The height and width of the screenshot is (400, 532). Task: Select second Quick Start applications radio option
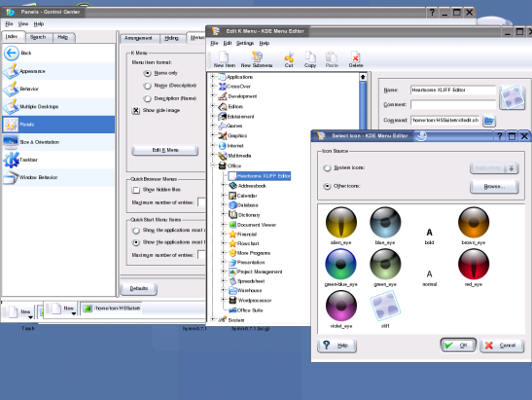pyautogui.click(x=136, y=242)
